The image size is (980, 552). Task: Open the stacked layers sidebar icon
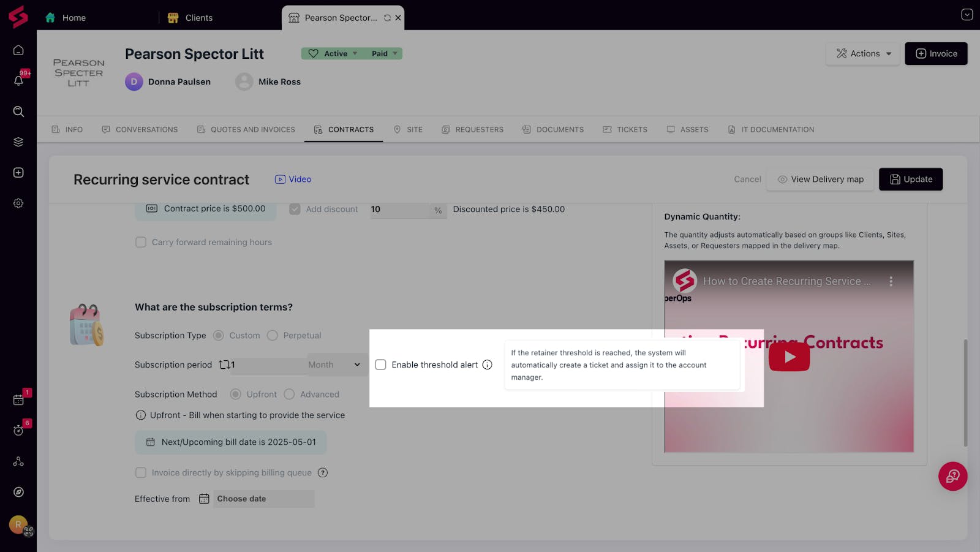click(18, 142)
